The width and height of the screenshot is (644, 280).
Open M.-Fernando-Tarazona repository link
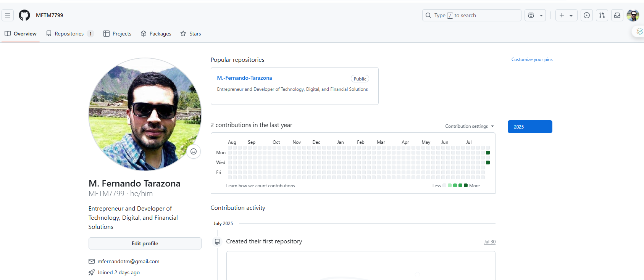pyautogui.click(x=244, y=78)
